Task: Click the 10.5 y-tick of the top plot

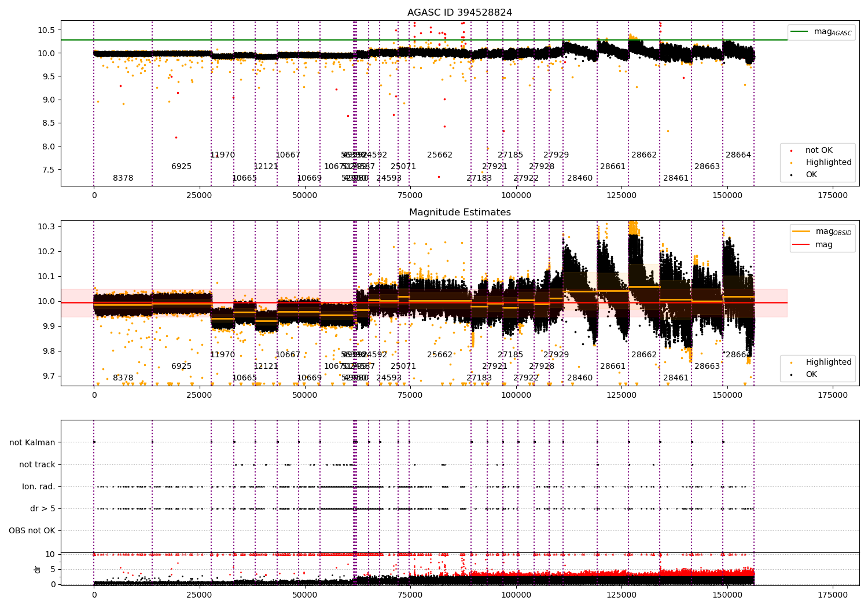Action: pyautogui.click(x=47, y=30)
